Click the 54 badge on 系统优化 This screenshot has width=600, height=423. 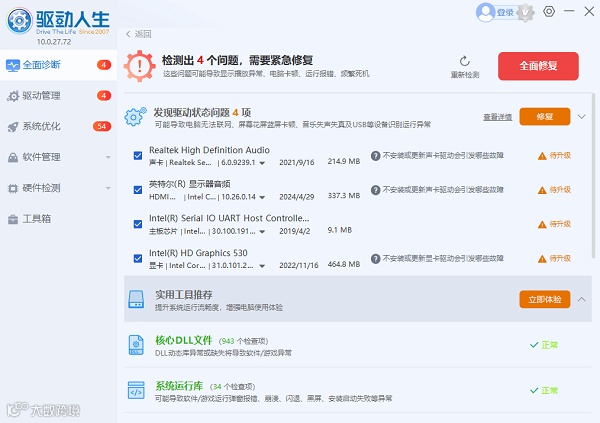(102, 126)
